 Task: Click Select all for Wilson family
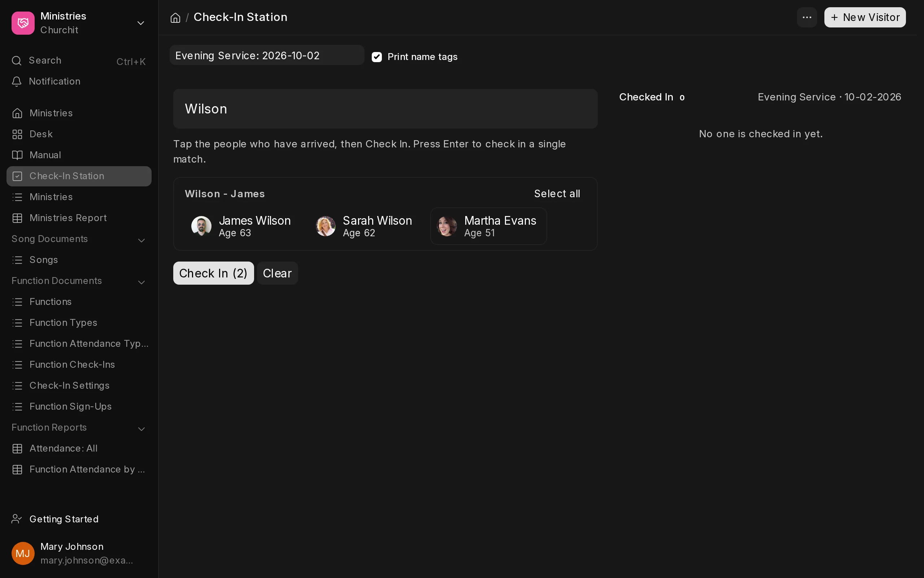click(x=557, y=194)
